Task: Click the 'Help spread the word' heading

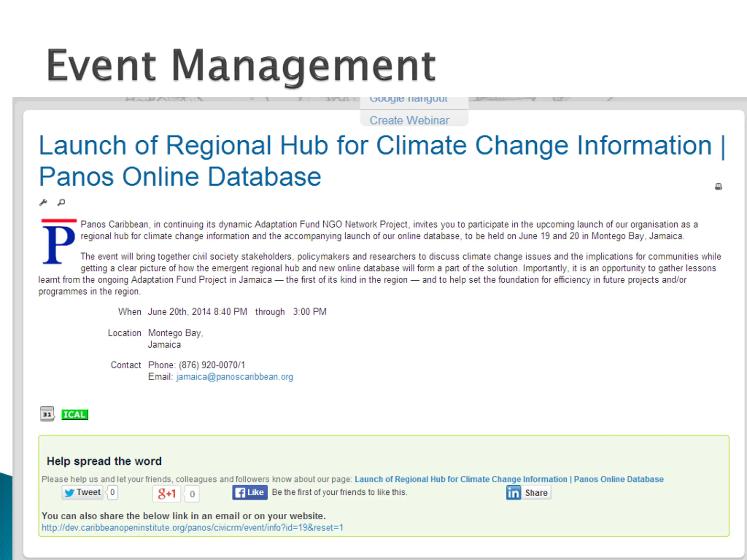Action: (x=104, y=461)
